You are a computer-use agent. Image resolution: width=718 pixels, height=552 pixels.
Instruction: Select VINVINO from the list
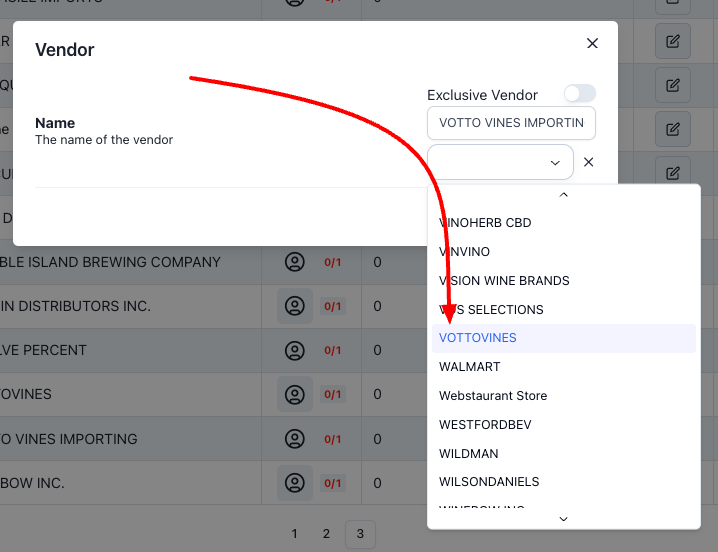(564, 251)
